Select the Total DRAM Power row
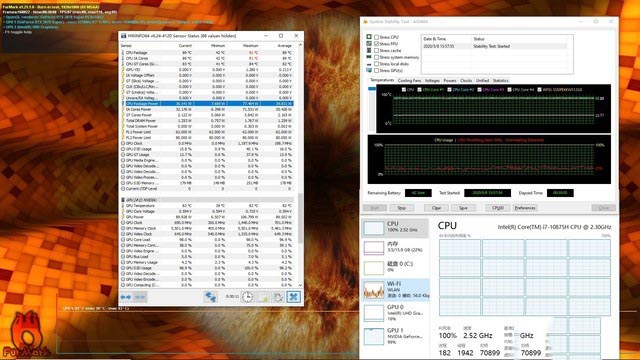Screen dimensions: 640x360 (x=207, y=121)
